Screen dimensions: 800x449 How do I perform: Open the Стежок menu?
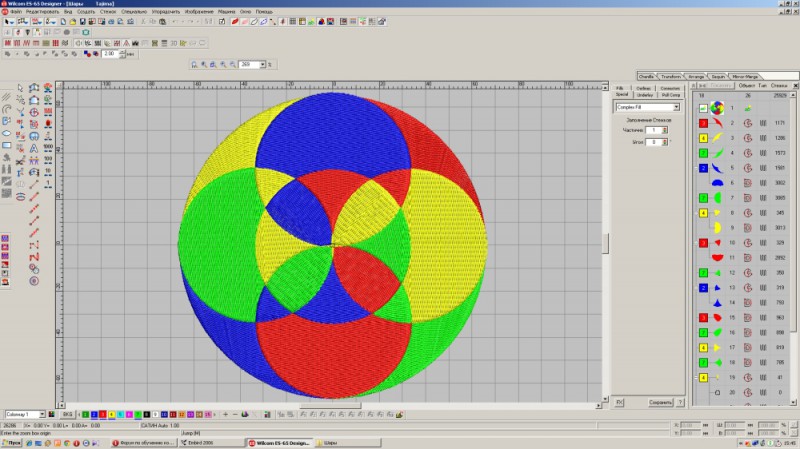(x=108, y=11)
